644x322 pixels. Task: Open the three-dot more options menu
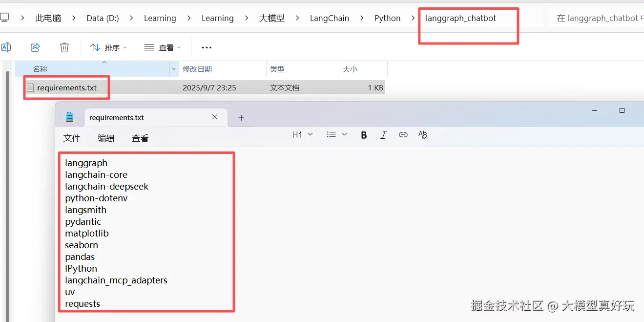(x=207, y=48)
